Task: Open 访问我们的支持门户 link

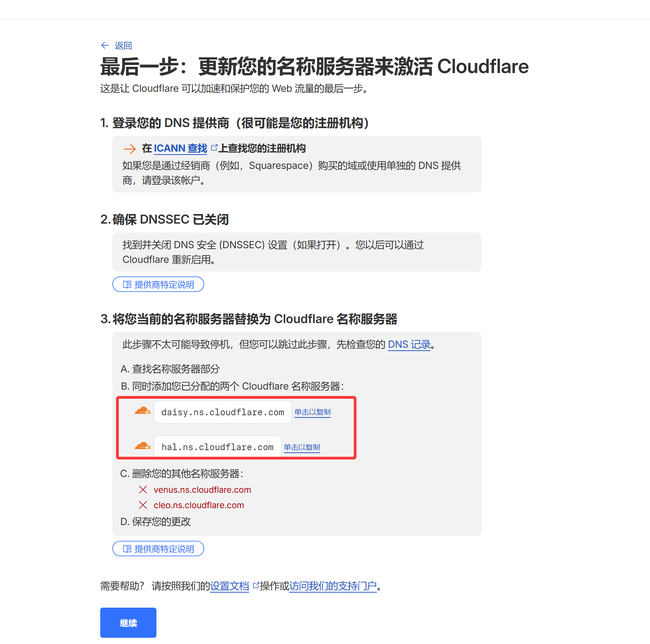Action: coord(333,586)
